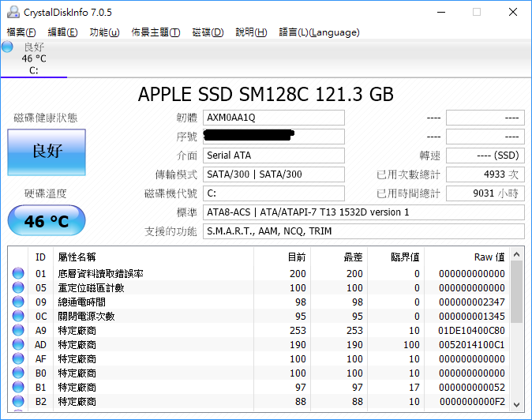Click raw value 0000000000F2
The width and height of the screenshot is (532, 420).
pyautogui.click(x=472, y=402)
